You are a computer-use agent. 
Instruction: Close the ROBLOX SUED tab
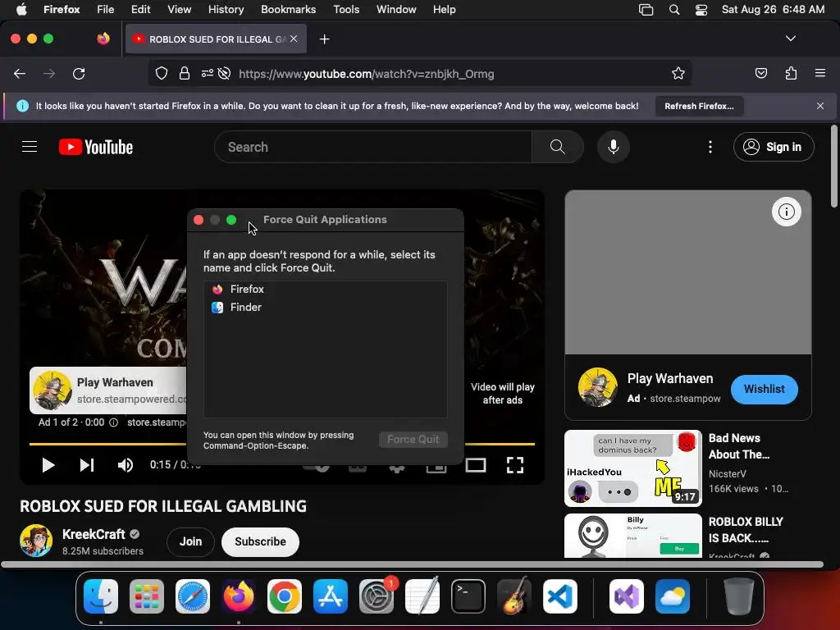click(x=294, y=39)
